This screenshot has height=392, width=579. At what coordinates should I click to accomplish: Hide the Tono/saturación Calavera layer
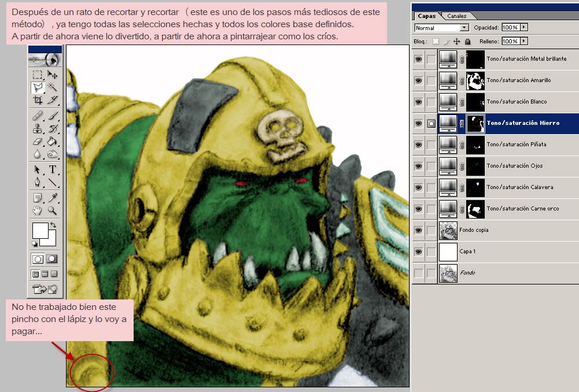pyautogui.click(x=418, y=187)
